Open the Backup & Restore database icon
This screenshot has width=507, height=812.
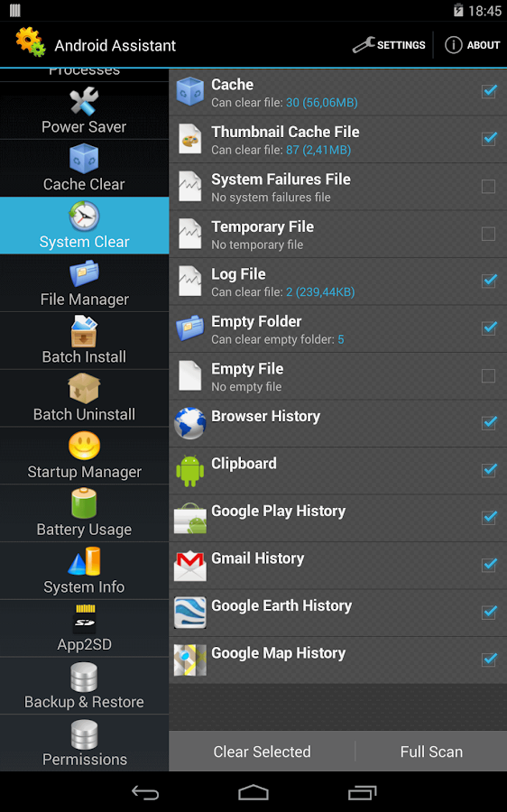[x=84, y=677]
